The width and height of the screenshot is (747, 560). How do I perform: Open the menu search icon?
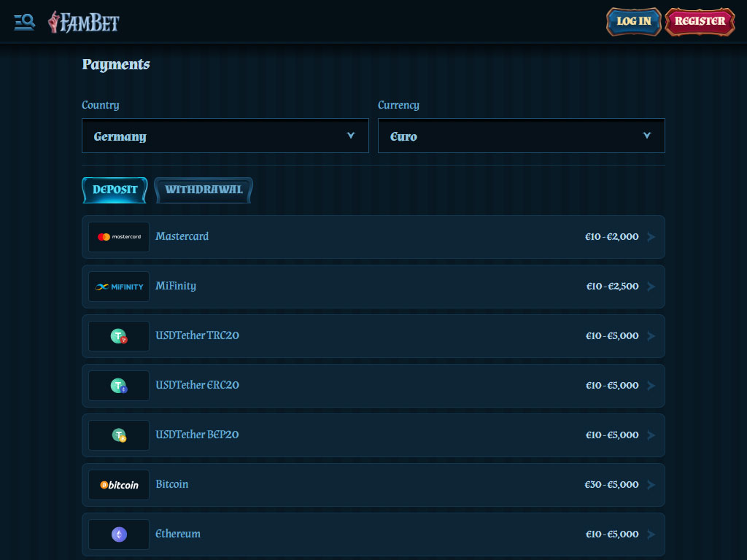(x=24, y=22)
